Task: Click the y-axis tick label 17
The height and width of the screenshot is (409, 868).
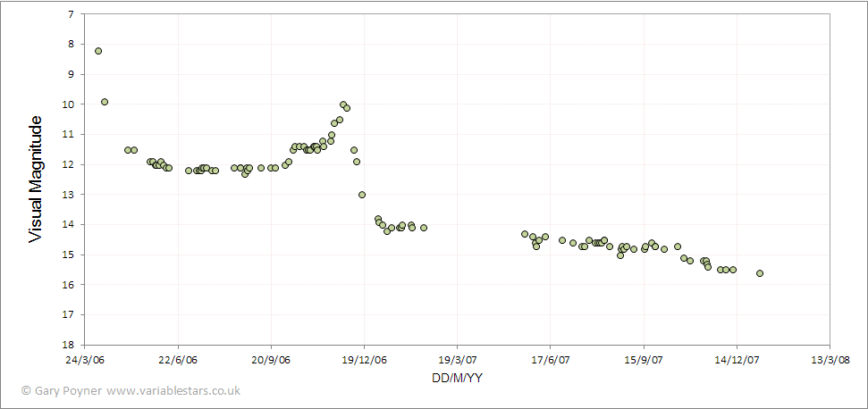Action: [70, 315]
